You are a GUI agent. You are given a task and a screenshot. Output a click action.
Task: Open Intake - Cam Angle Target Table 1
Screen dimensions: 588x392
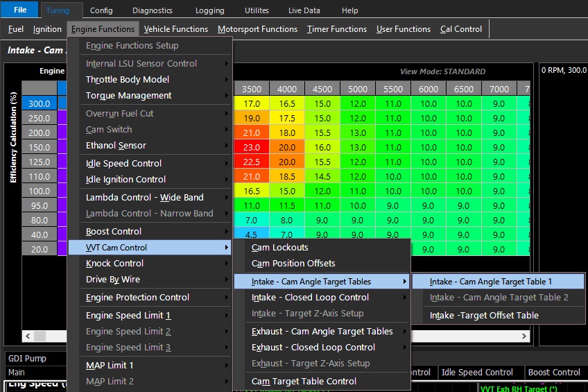(498, 282)
